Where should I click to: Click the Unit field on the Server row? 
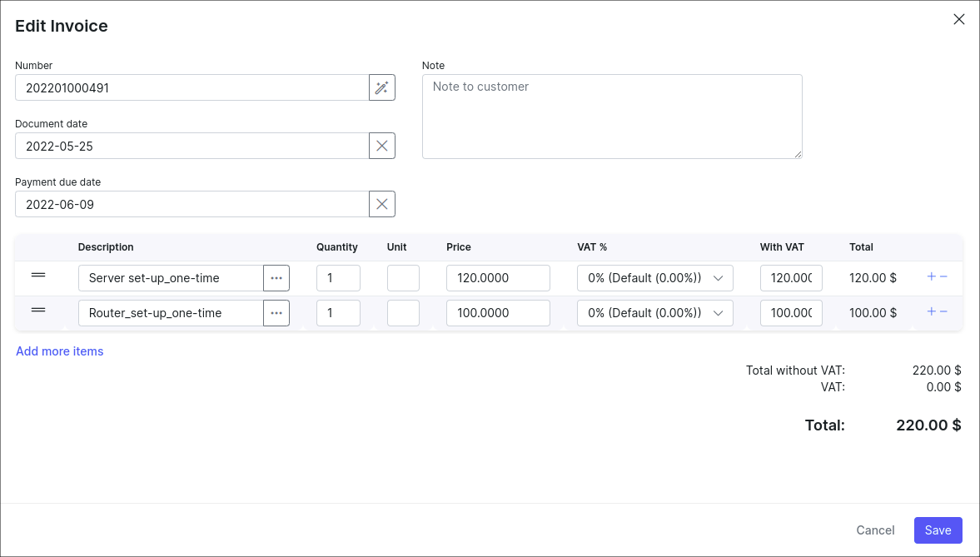coord(403,277)
